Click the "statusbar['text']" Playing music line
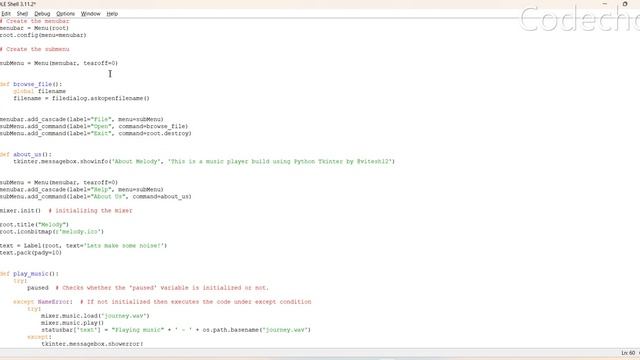640x360 pixels. [x=176, y=330]
